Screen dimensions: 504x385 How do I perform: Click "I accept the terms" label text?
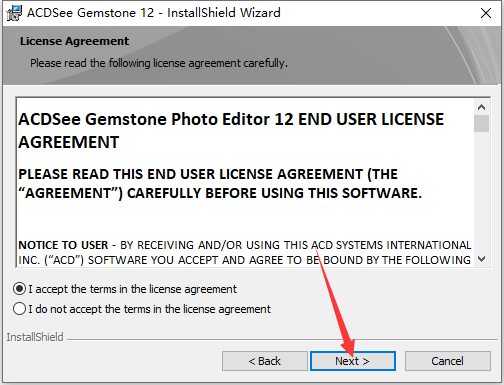pyautogui.click(x=132, y=289)
